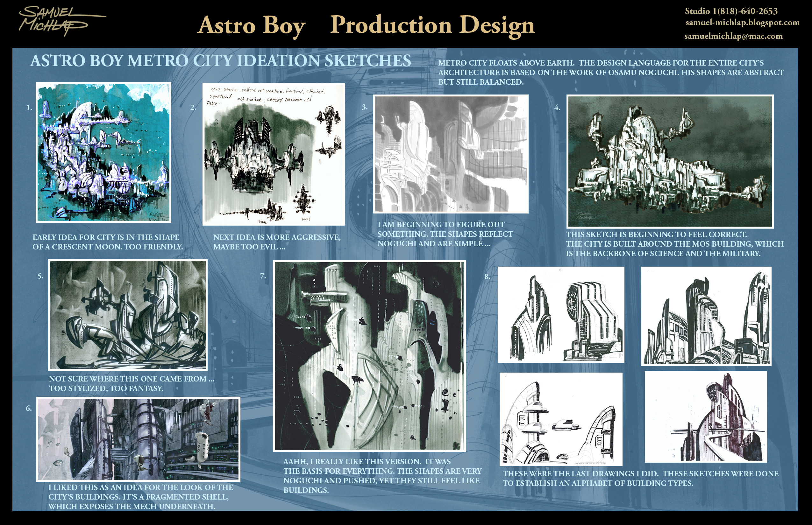Click the number label '5.'
This screenshot has width=812, height=525.
pyautogui.click(x=40, y=276)
